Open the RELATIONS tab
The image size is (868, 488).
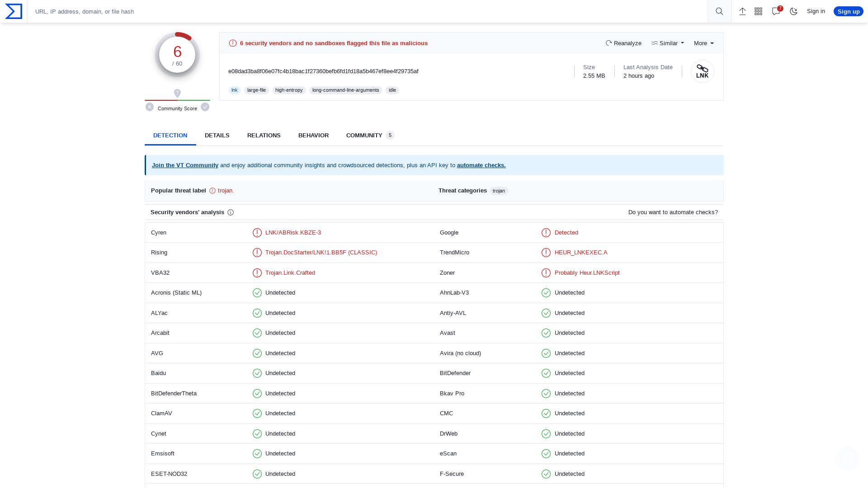click(264, 136)
